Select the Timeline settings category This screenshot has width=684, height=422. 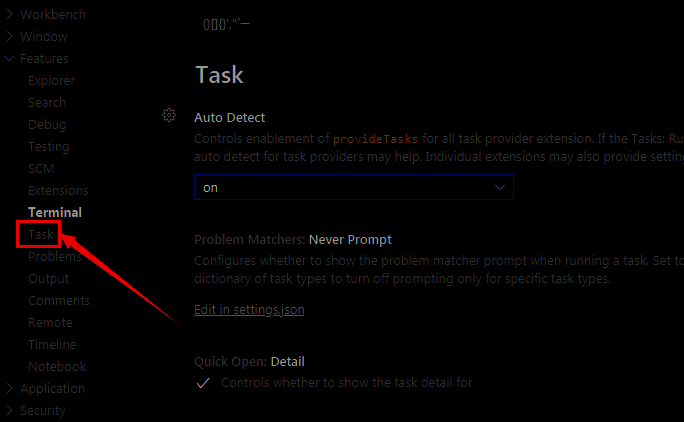(52, 345)
